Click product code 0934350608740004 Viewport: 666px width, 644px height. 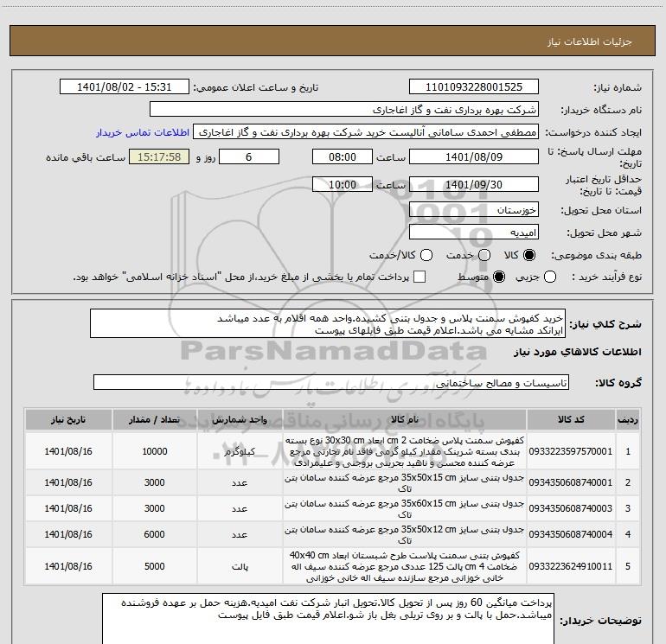pyautogui.click(x=571, y=534)
